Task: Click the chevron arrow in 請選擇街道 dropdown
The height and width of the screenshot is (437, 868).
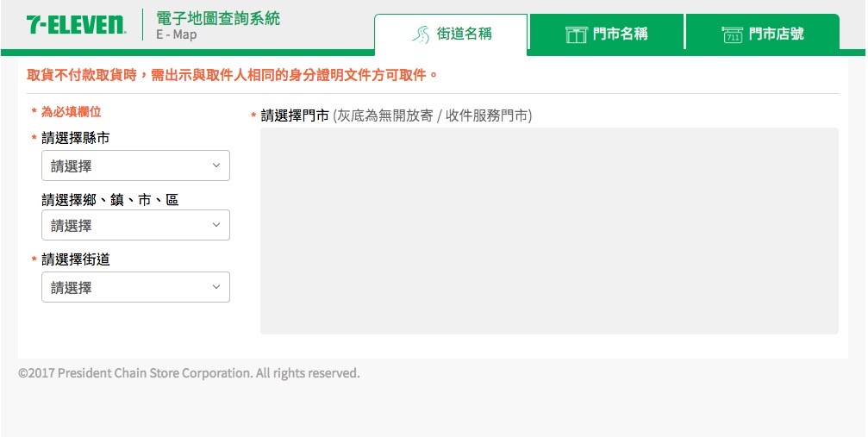Action: click(216, 287)
